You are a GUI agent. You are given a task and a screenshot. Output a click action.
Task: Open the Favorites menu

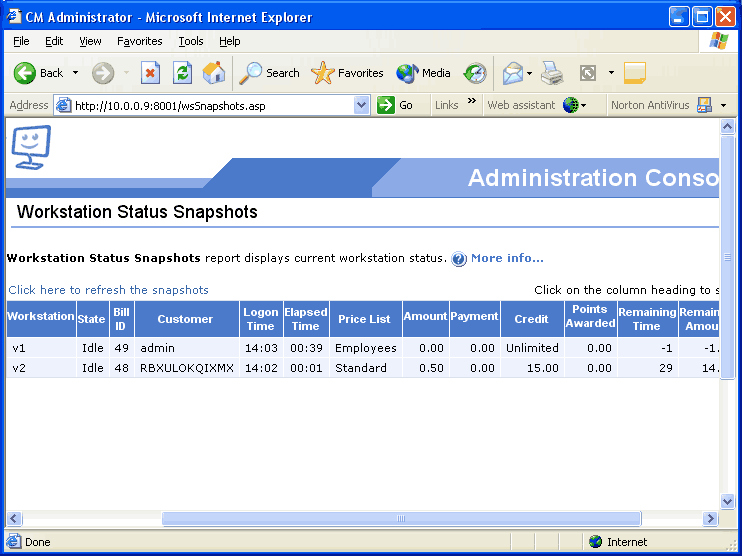(140, 41)
